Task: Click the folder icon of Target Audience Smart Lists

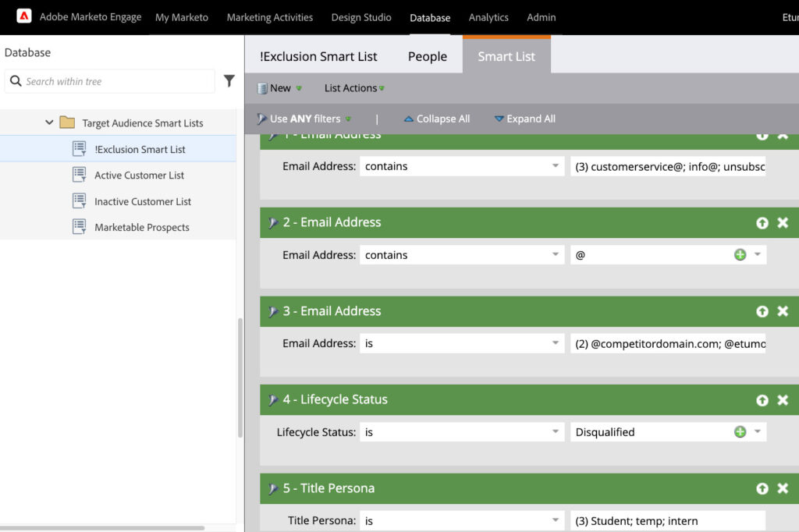Action: pyautogui.click(x=67, y=122)
